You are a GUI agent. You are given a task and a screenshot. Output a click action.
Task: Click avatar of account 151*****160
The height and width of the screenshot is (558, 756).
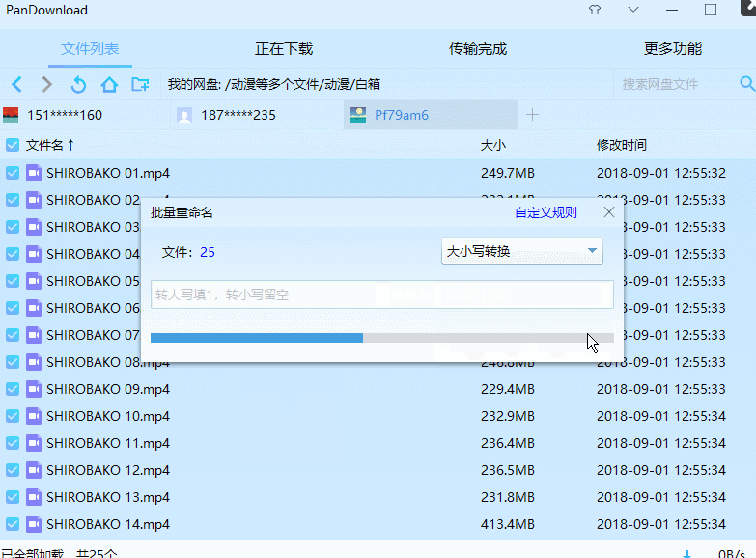(x=11, y=115)
